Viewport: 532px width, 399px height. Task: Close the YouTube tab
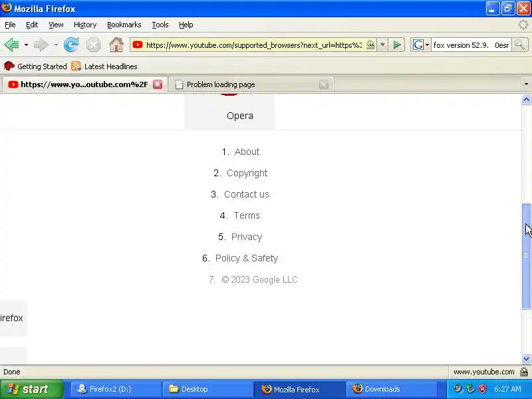(x=158, y=84)
